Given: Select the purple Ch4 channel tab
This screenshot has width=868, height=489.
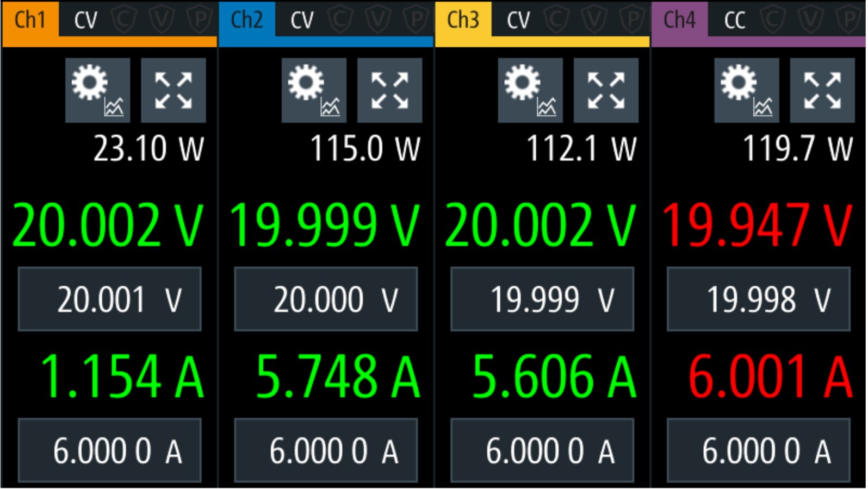Looking at the screenshot, I should coord(680,20).
